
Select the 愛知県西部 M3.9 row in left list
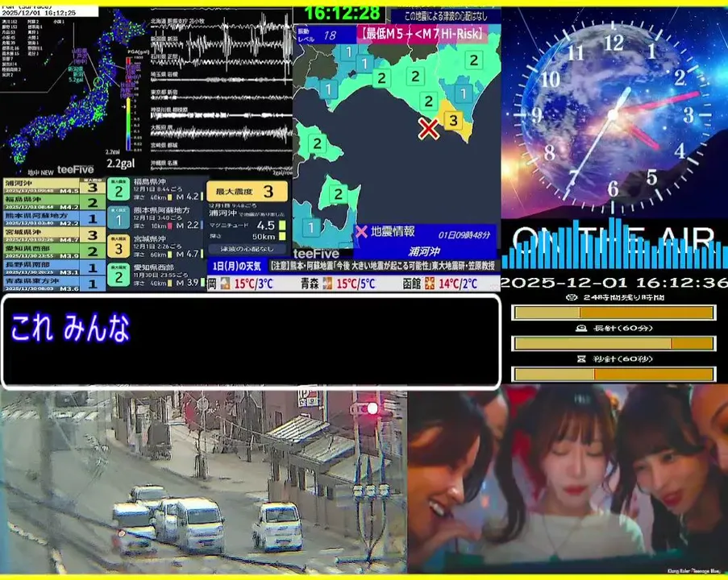point(54,251)
